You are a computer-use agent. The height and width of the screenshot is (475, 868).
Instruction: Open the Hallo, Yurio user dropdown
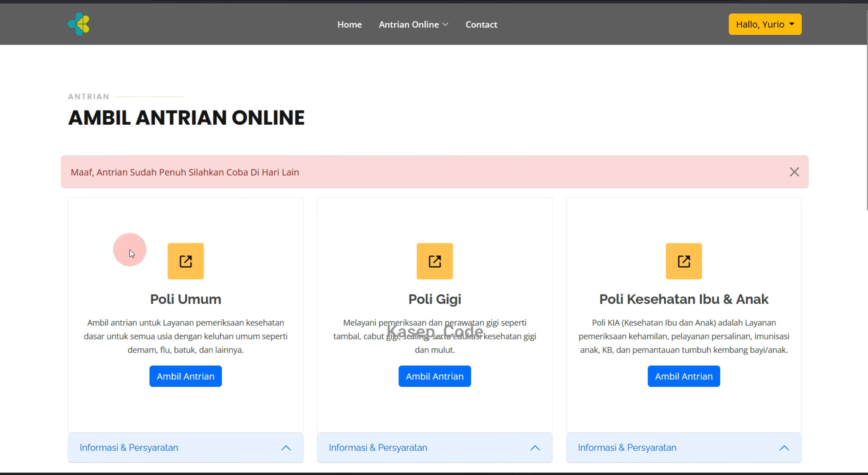click(x=765, y=24)
